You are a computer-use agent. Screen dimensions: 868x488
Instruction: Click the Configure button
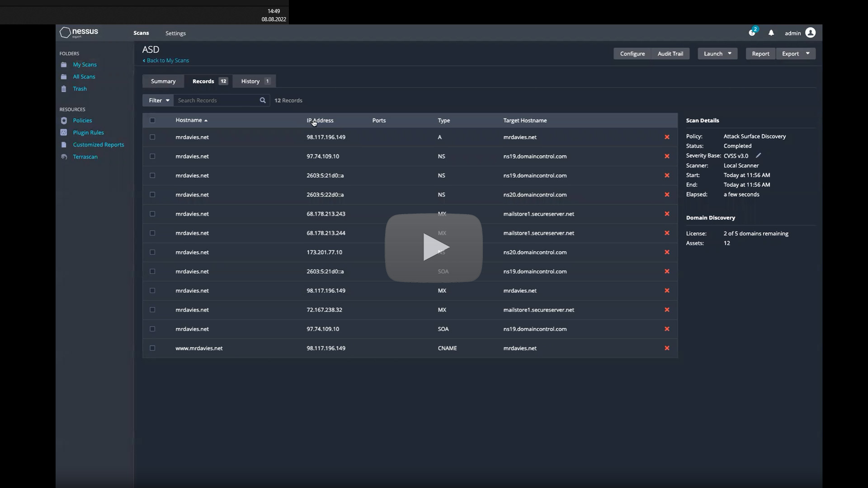[x=632, y=54]
